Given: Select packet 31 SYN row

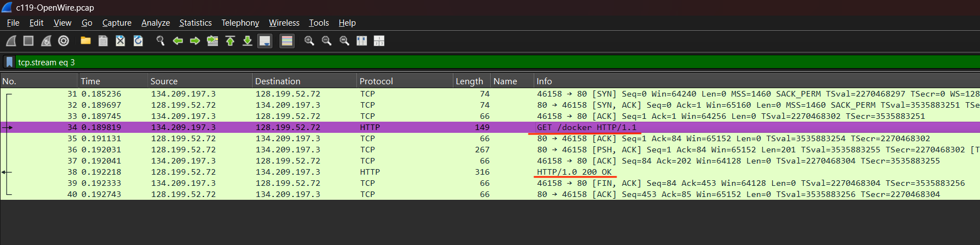Looking at the screenshot, I should [490, 94].
